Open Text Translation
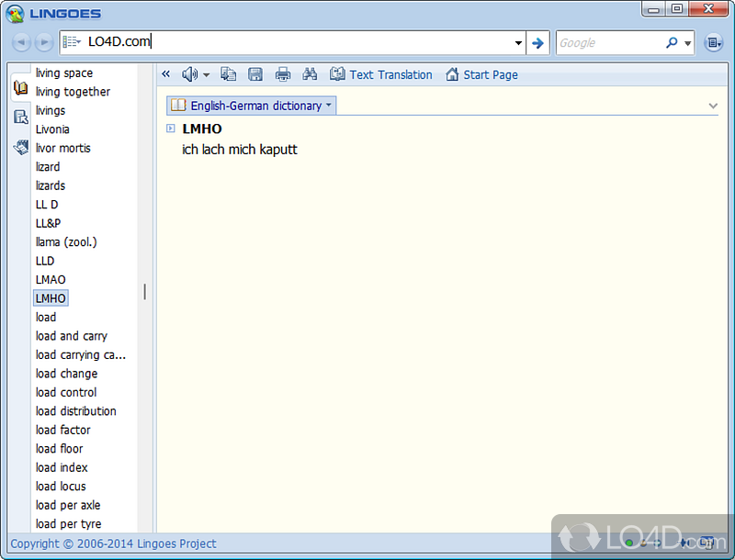This screenshot has height=560, width=735. tap(381, 74)
